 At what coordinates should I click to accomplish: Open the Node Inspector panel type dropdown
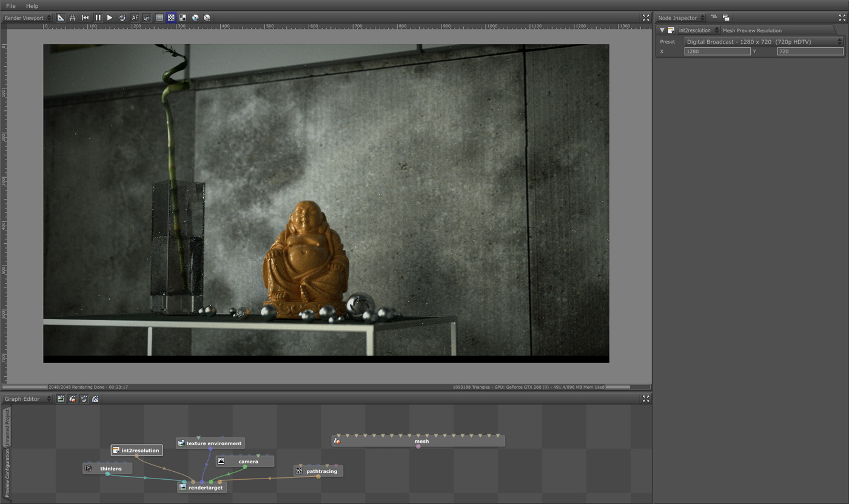pyautogui.click(x=682, y=18)
